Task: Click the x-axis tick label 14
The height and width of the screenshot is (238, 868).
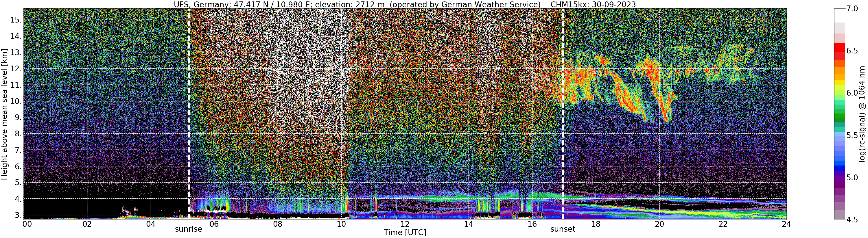Action: point(469,224)
